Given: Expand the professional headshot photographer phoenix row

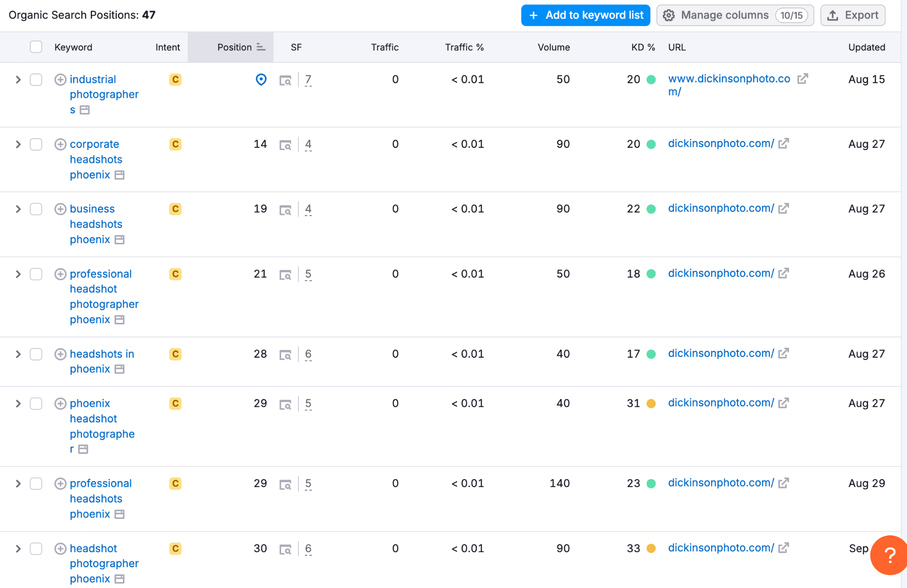Looking at the screenshot, I should (18, 274).
